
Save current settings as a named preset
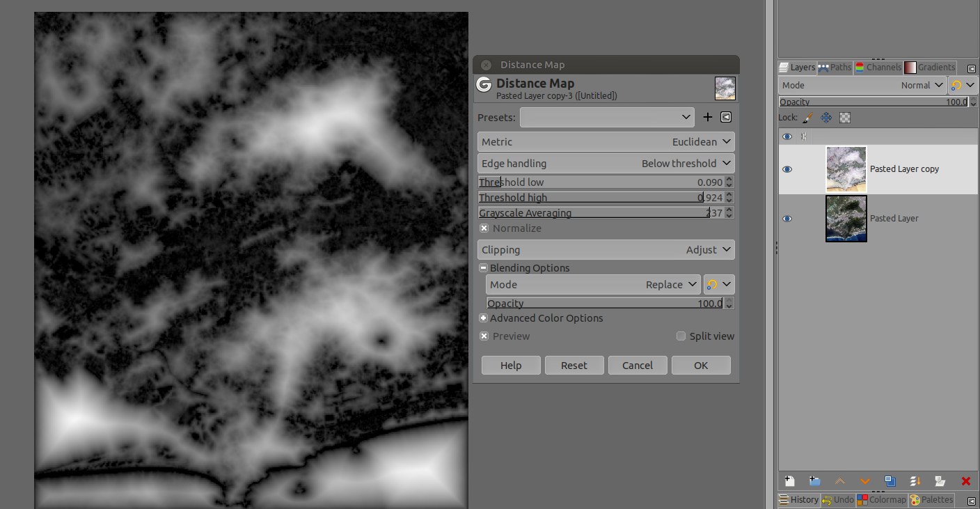tap(708, 117)
